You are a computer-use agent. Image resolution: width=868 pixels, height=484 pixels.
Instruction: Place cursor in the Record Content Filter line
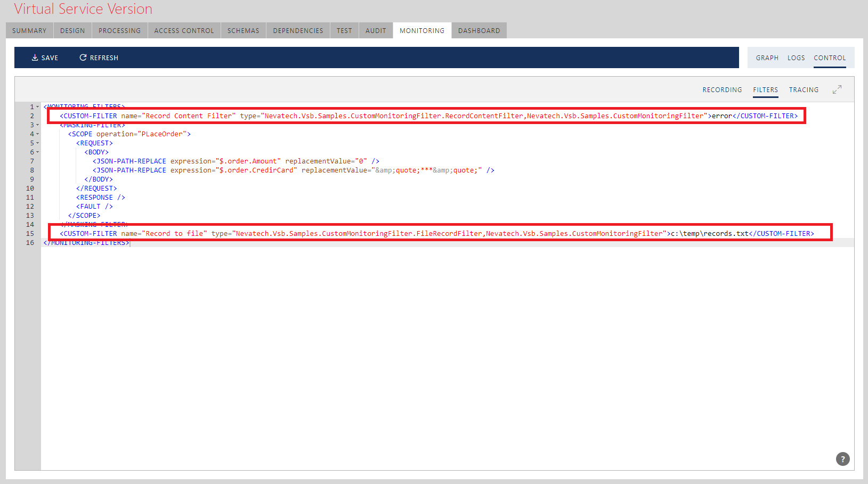tap(426, 116)
